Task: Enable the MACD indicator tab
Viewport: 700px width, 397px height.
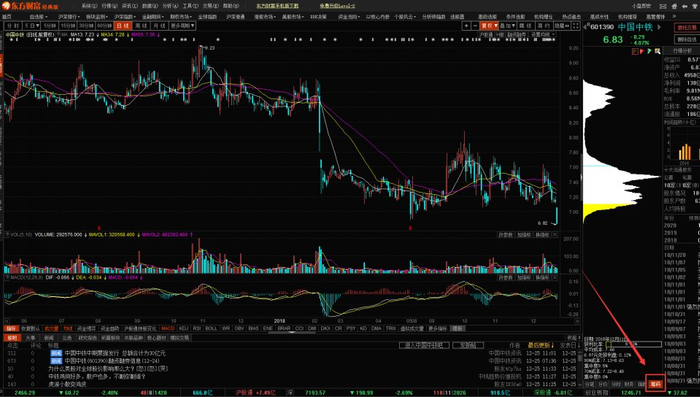Action: pyautogui.click(x=168, y=328)
